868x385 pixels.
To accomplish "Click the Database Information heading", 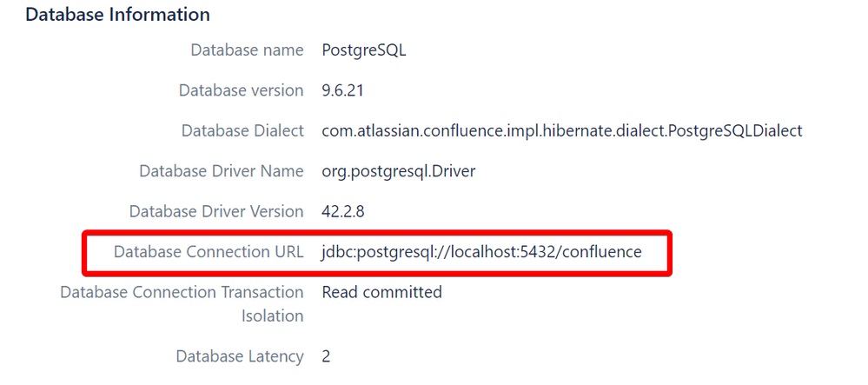I will pyautogui.click(x=117, y=15).
